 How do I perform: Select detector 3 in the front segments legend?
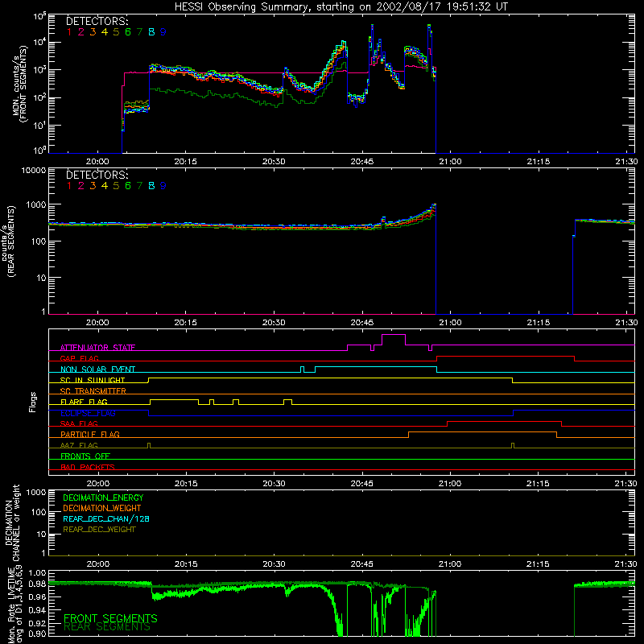click(93, 32)
